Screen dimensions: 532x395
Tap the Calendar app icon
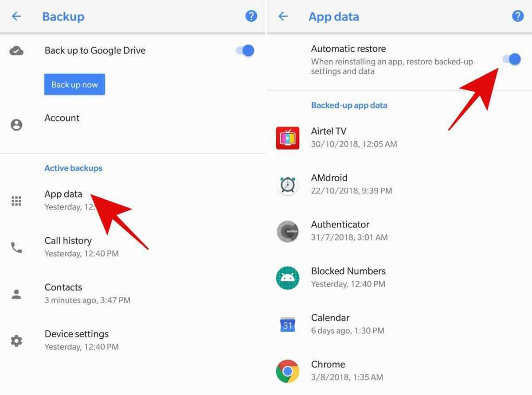point(287,325)
